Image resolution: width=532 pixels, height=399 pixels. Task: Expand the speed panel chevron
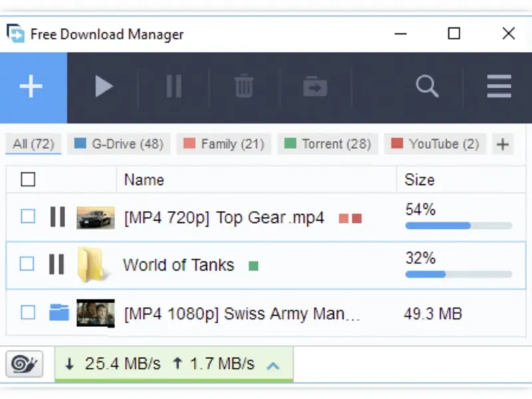[x=273, y=365]
